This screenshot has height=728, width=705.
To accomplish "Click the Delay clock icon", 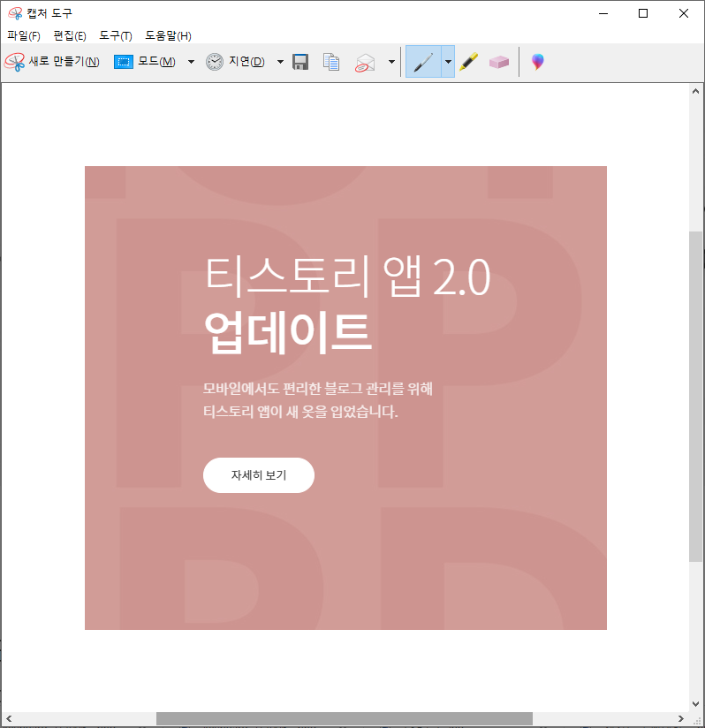I will coord(215,62).
